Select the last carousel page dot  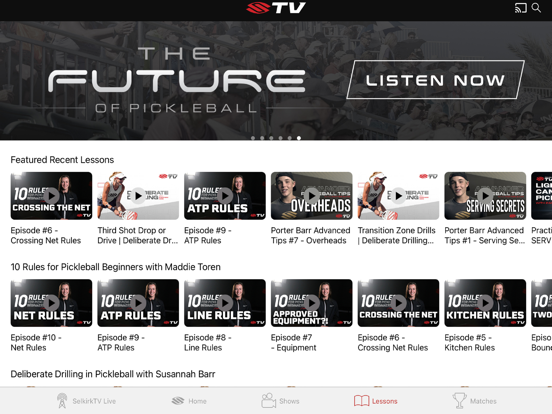pos(299,138)
